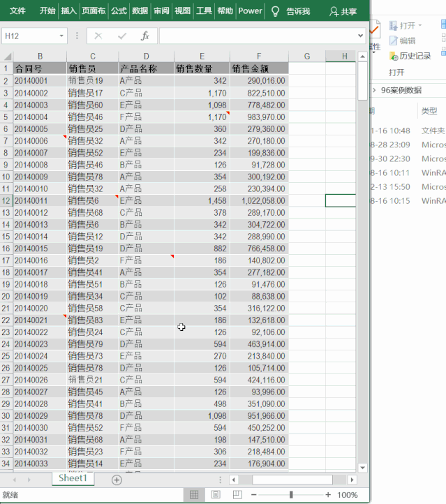446x504 pixels.
Task: Click the F产品 cell in row 5
Action: tap(146, 117)
